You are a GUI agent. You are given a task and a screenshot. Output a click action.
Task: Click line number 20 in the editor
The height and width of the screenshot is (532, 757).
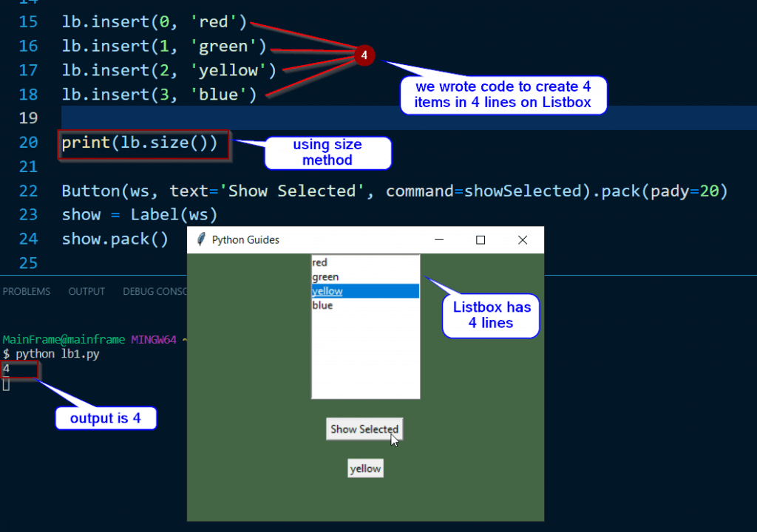pyautogui.click(x=28, y=142)
